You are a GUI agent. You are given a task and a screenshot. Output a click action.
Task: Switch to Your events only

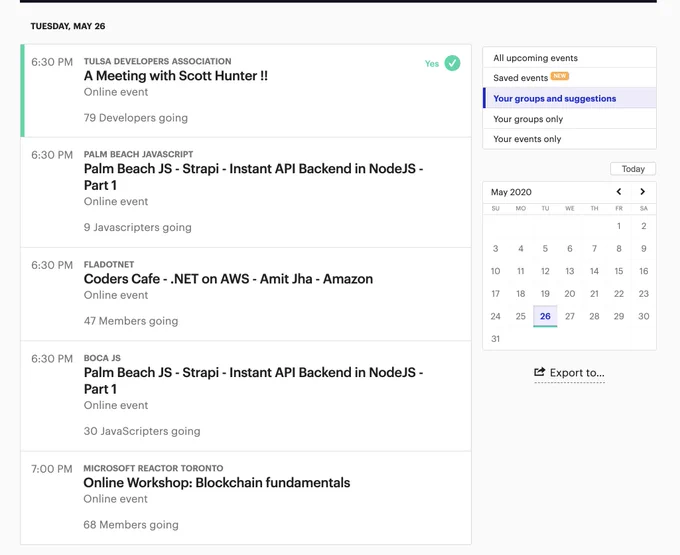coord(569,139)
